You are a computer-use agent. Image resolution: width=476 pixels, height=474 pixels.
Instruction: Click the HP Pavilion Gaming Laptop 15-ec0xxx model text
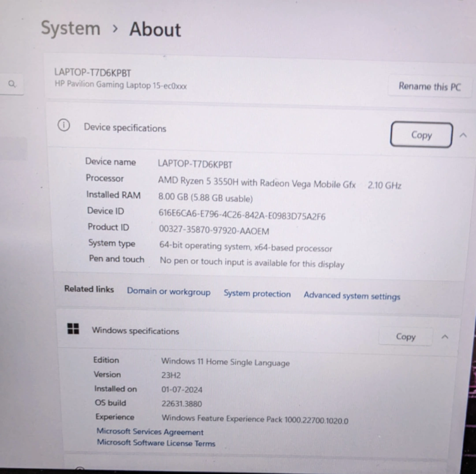121,85
